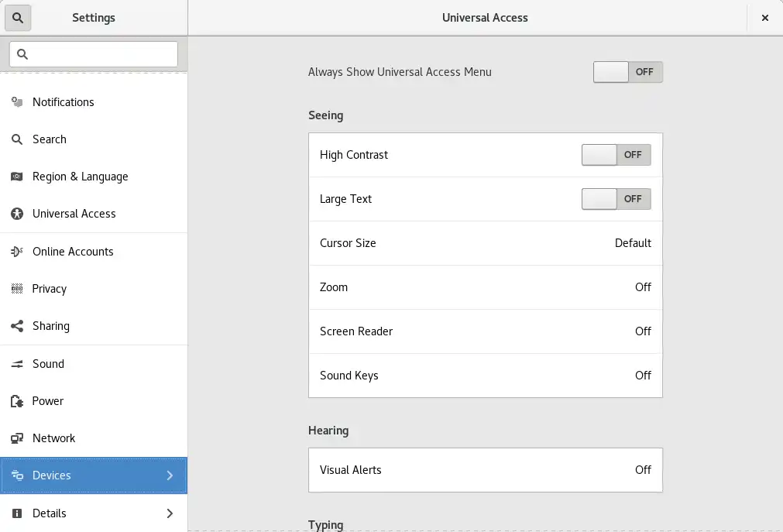Screen dimensions: 783x532
Task: Open the Zoom settings row
Action: pos(485,287)
